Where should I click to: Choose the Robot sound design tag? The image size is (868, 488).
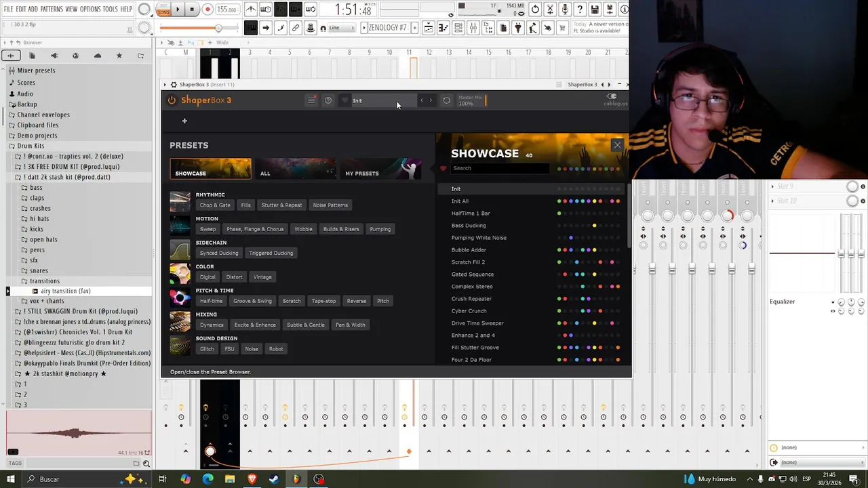click(x=276, y=349)
